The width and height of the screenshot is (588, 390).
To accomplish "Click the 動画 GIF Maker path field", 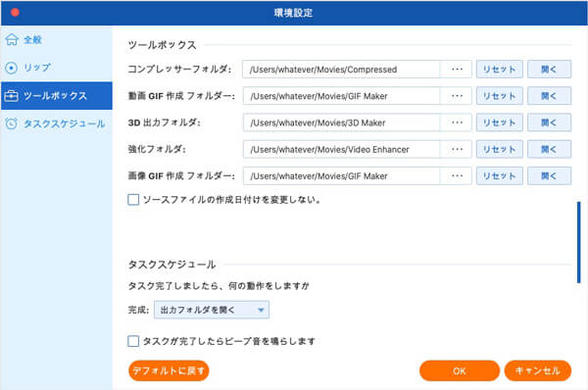I will (341, 96).
